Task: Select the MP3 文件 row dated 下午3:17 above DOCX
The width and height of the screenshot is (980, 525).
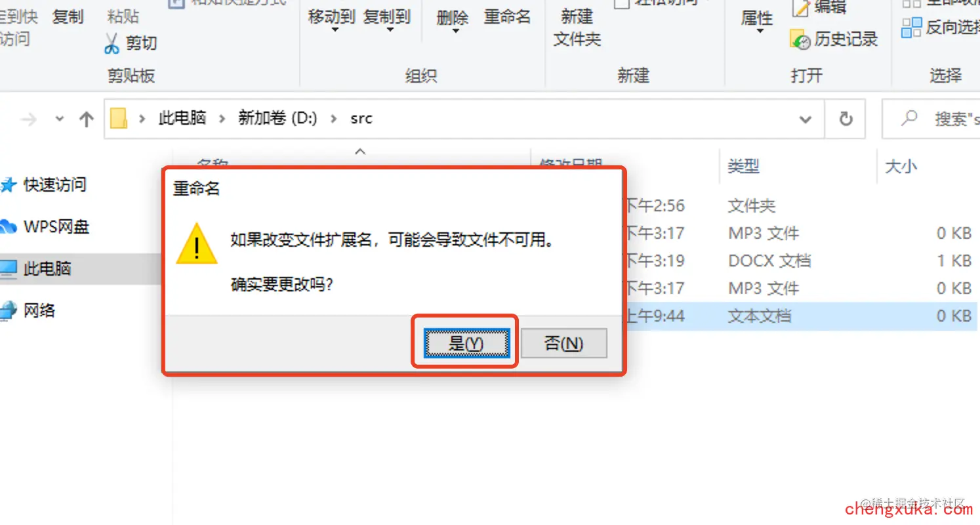Action: [x=764, y=233]
